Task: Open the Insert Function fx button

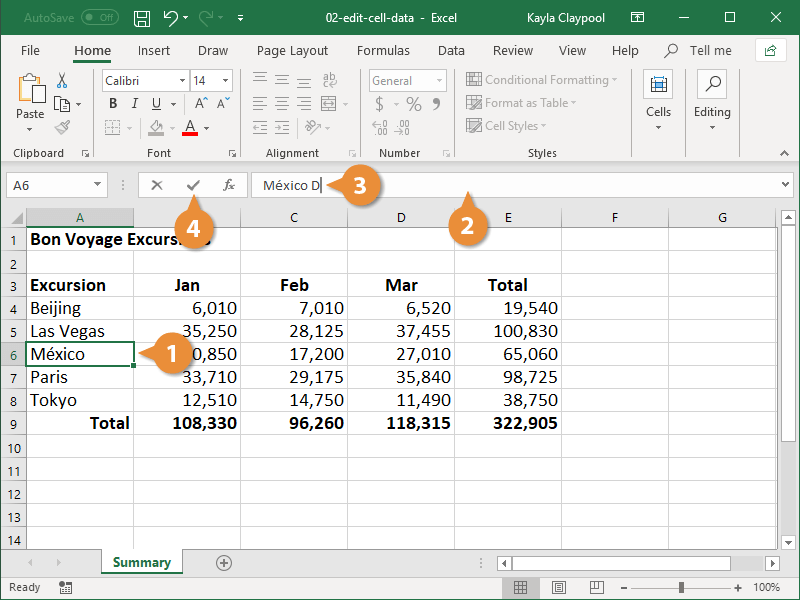Action: pos(229,185)
